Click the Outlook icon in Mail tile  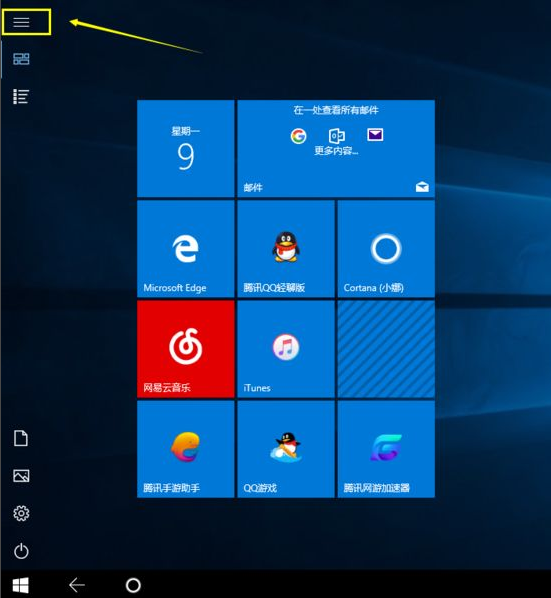337,135
